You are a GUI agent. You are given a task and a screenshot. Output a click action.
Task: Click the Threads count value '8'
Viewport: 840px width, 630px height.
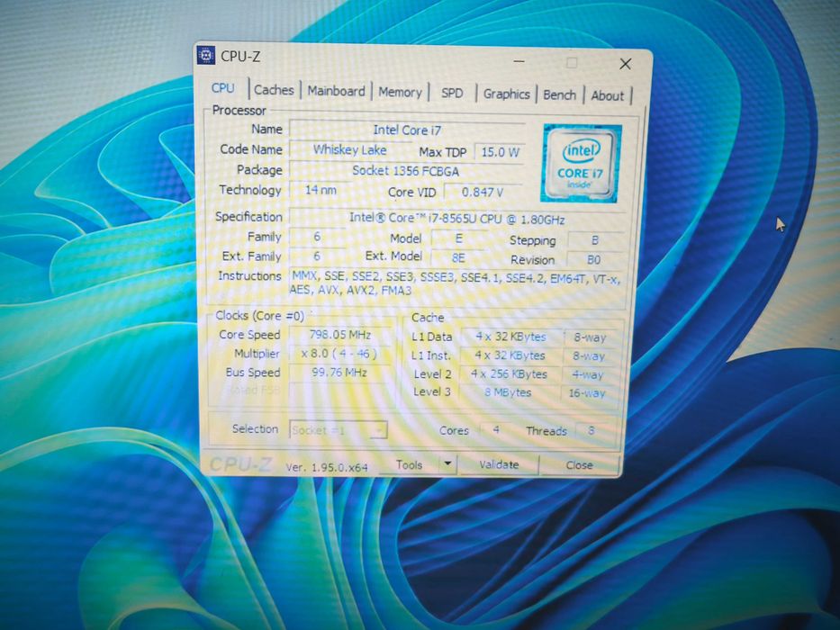pyautogui.click(x=592, y=430)
